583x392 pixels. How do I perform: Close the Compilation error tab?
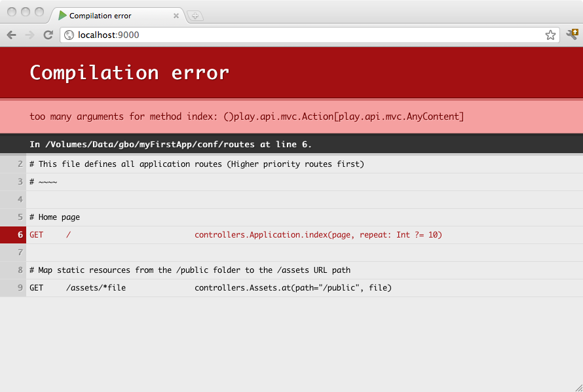[176, 16]
